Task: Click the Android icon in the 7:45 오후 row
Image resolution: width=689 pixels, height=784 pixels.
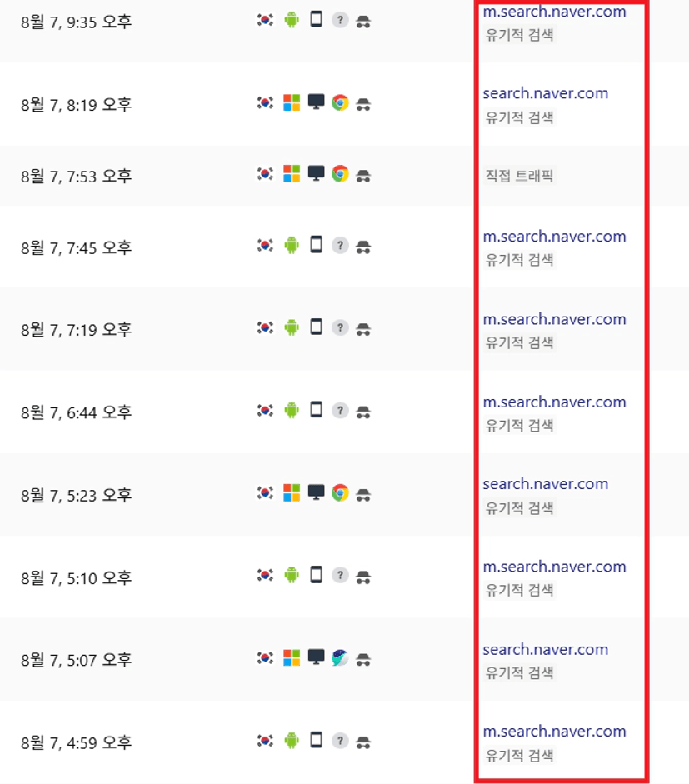Action: (x=292, y=246)
